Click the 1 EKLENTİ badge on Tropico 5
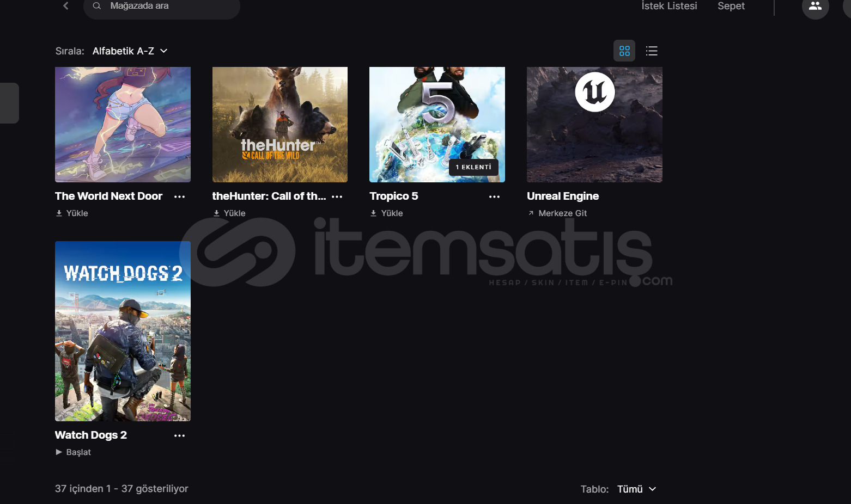Screen dimensions: 851x504 473,167
